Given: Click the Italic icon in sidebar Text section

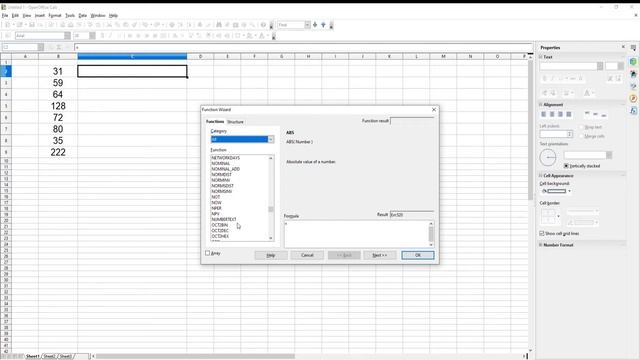Looking at the screenshot, I should click(x=552, y=78).
